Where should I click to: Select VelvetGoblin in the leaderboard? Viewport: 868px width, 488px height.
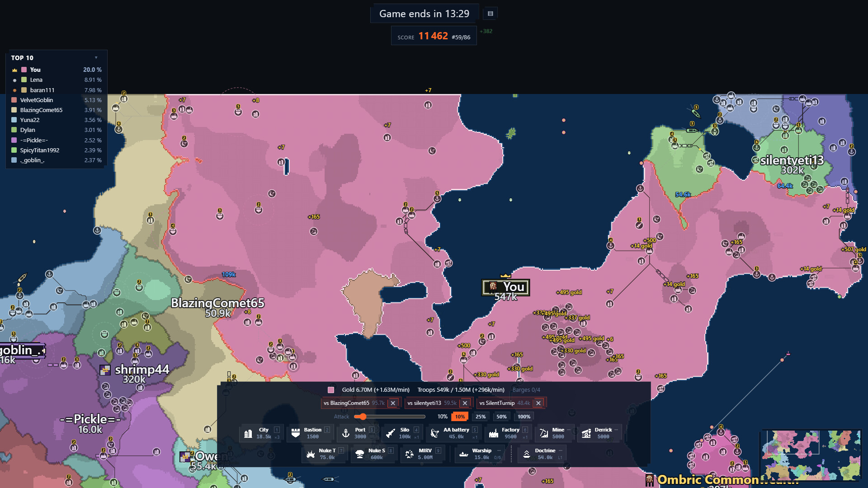(x=57, y=100)
